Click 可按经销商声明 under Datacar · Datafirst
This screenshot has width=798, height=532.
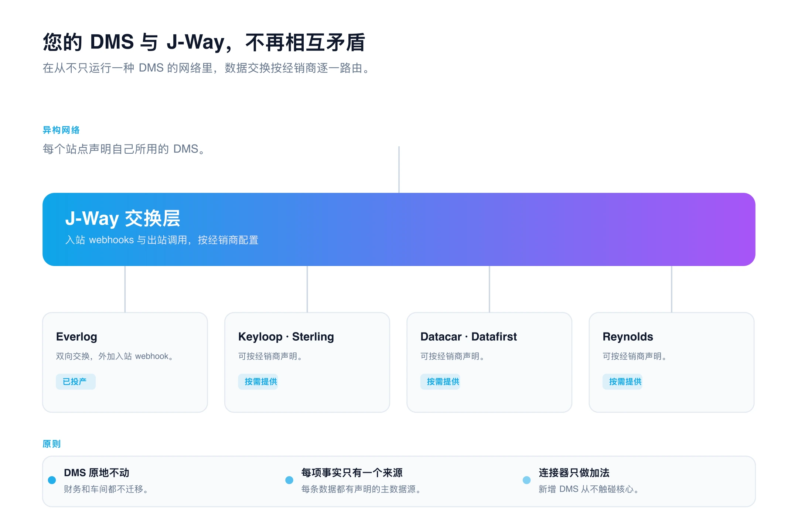pos(453,356)
